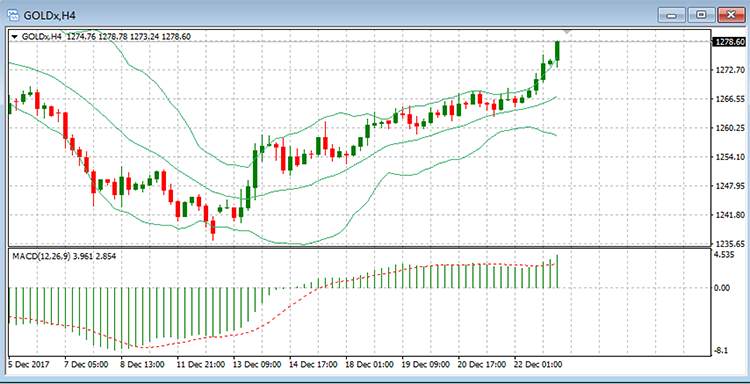This screenshot has width=750, height=384.
Task: Click the 13 Dec 09:00 time label
Action: (257, 364)
